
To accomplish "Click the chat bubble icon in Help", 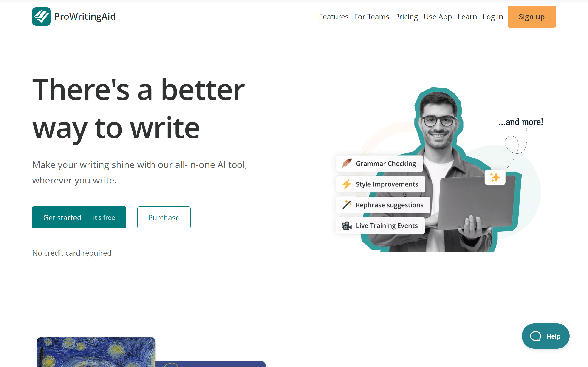I will (535, 336).
